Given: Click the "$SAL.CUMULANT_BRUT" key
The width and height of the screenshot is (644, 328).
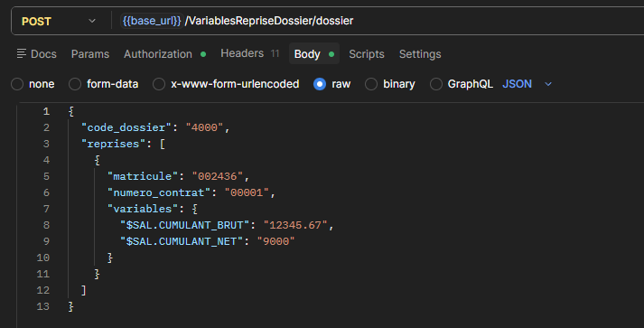Looking at the screenshot, I should pyautogui.click(x=185, y=225).
